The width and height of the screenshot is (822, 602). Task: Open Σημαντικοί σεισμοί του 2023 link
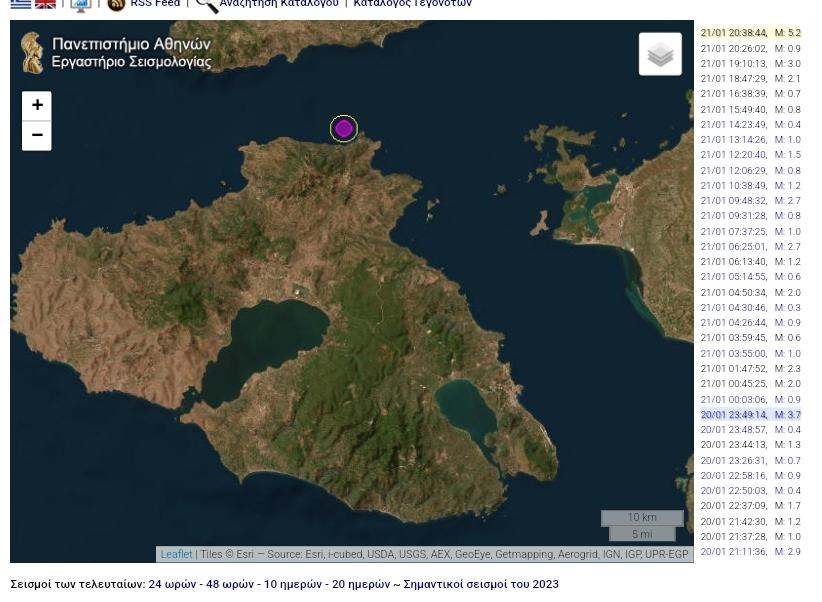(481, 584)
